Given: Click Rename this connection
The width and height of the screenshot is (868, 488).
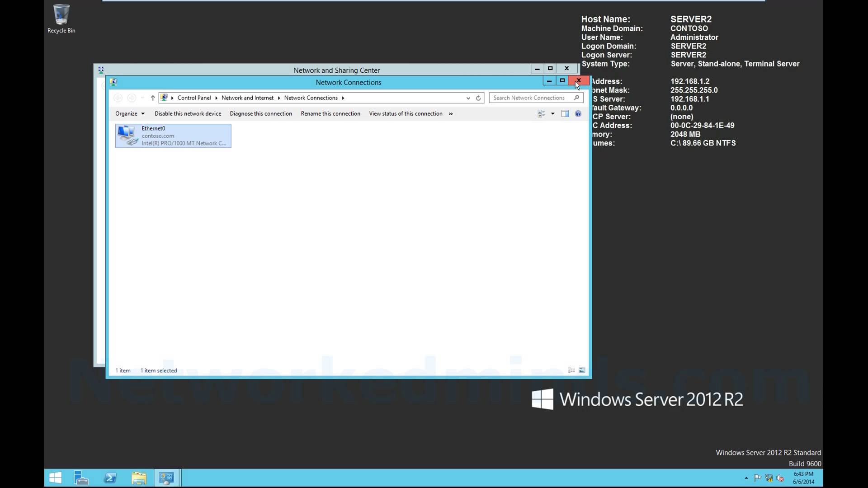Looking at the screenshot, I should 330,113.
